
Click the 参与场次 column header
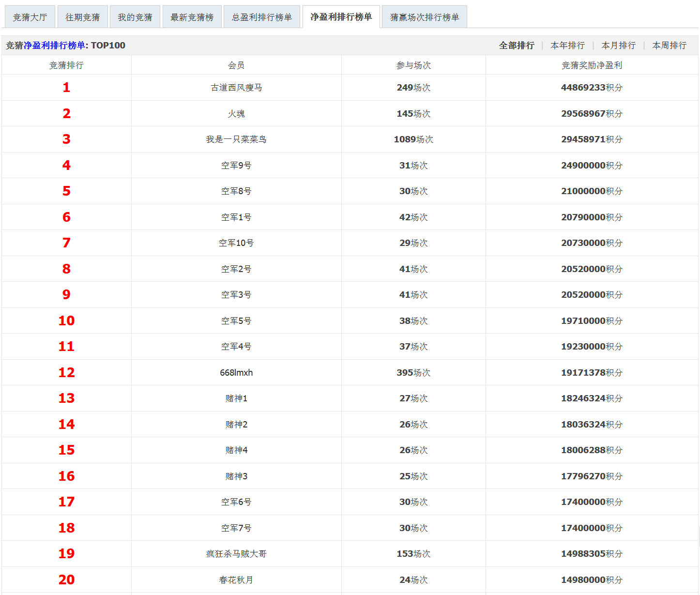[413, 65]
